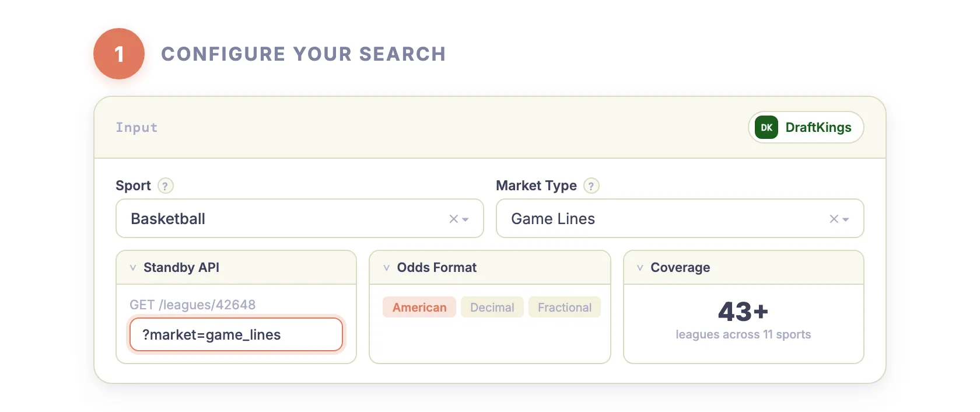Click the Market Type help question mark icon
980x412 pixels.
click(592, 186)
